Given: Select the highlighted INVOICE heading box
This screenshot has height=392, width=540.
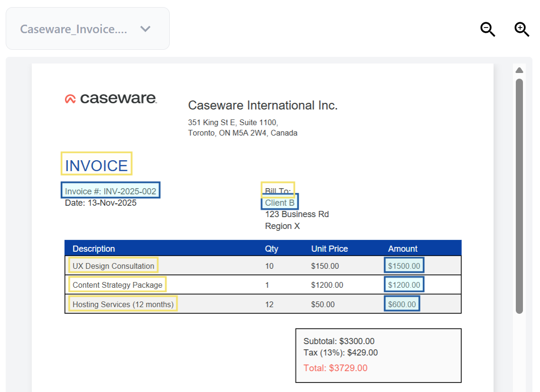Looking at the screenshot, I should pyautogui.click(x=96, y=164).
